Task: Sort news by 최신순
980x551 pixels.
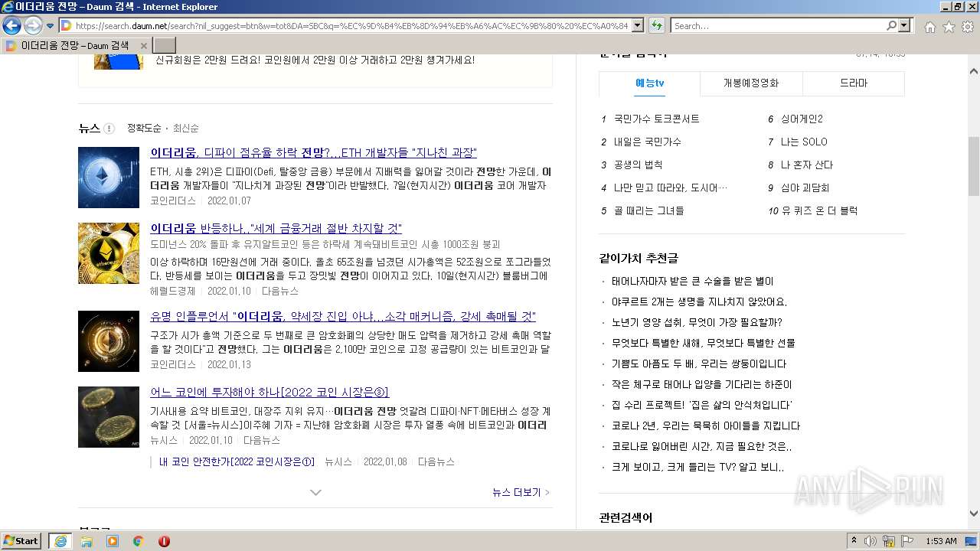Action: point(185,129)
